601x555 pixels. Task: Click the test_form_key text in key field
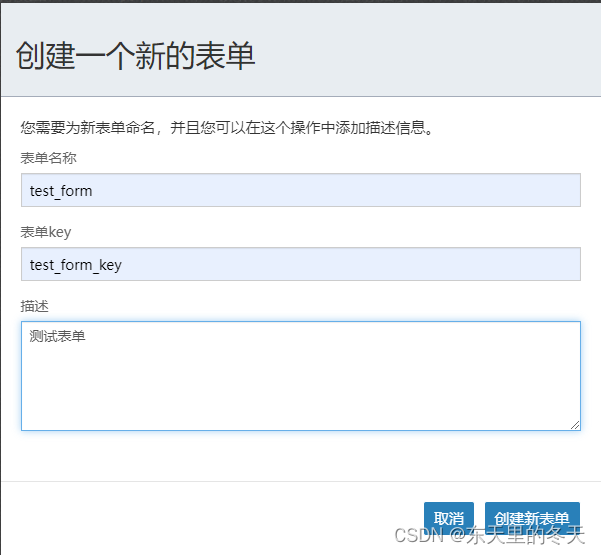76,265
